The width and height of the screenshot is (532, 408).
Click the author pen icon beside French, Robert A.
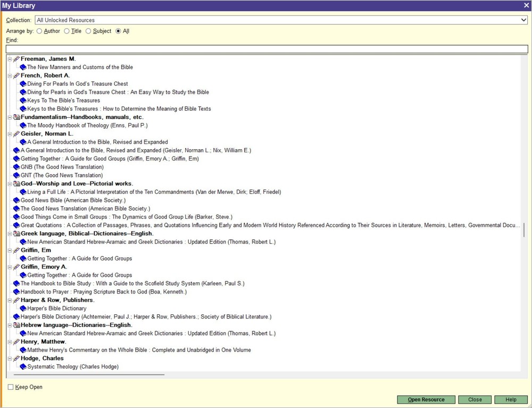(x=16, y=76)
